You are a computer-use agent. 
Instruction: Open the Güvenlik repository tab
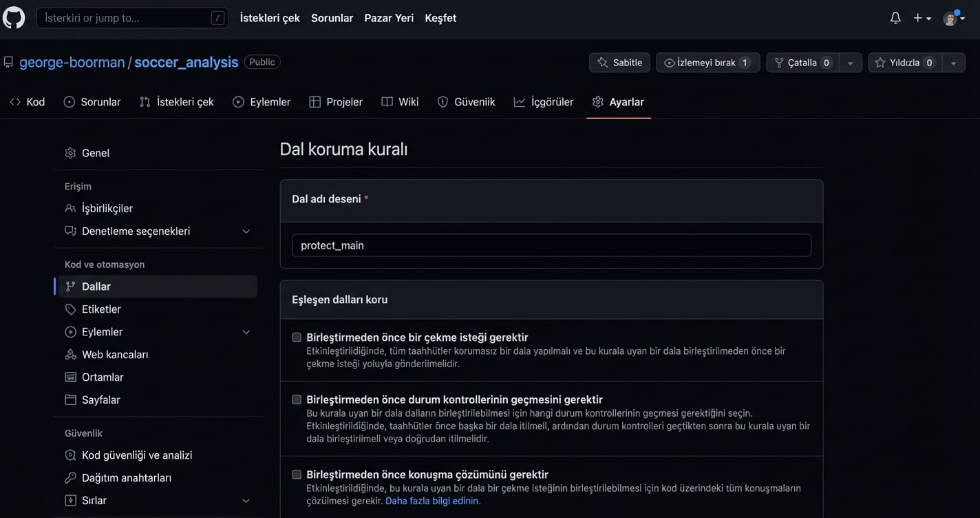[x=467, y=102]
